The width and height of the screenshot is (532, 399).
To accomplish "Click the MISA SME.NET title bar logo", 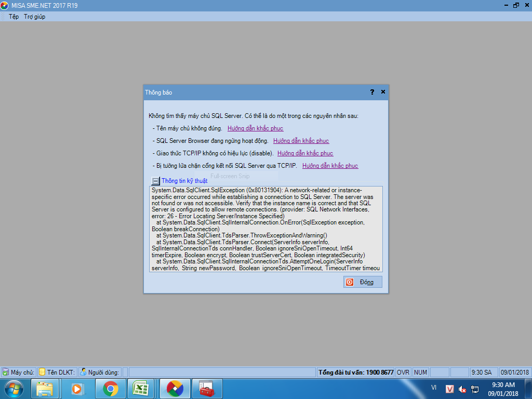I will pyautogui.click(x=4, y=5).
